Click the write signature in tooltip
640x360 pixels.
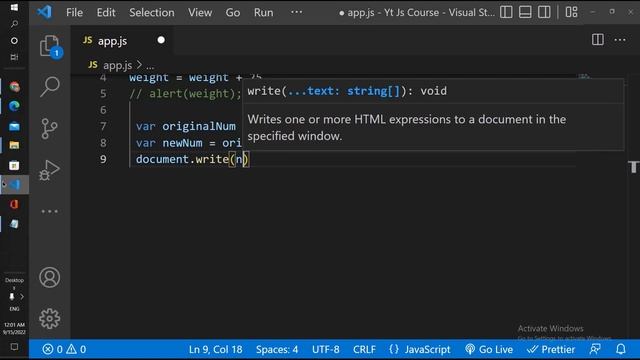click(x=347, y=91)
